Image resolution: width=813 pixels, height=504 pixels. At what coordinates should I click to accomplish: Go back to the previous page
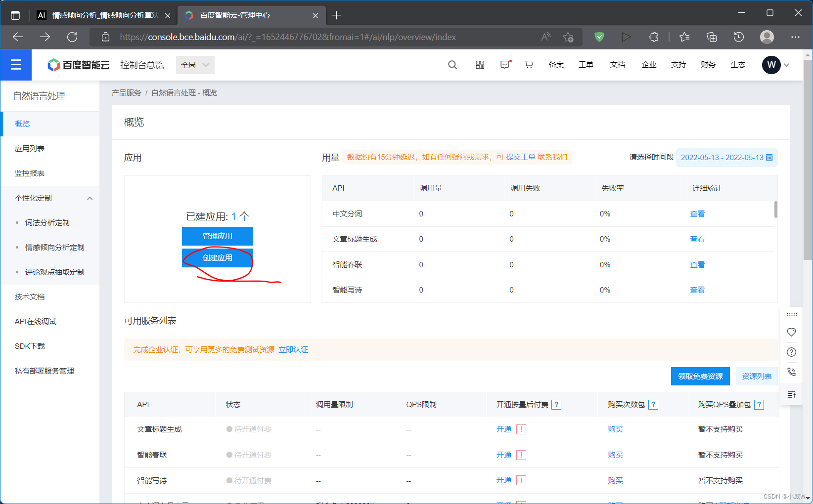[x=18, y=37]
